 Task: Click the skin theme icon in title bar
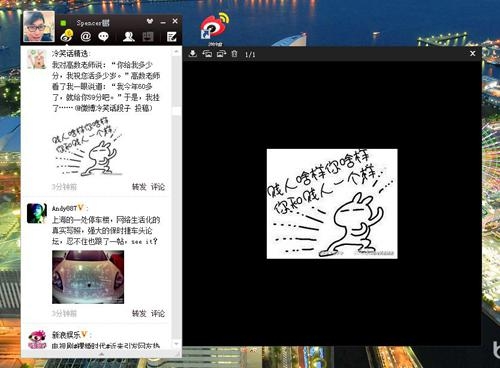point(150,21)
